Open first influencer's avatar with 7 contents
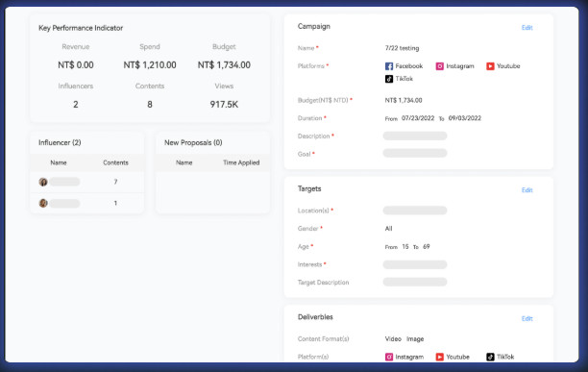 (43, 182)
